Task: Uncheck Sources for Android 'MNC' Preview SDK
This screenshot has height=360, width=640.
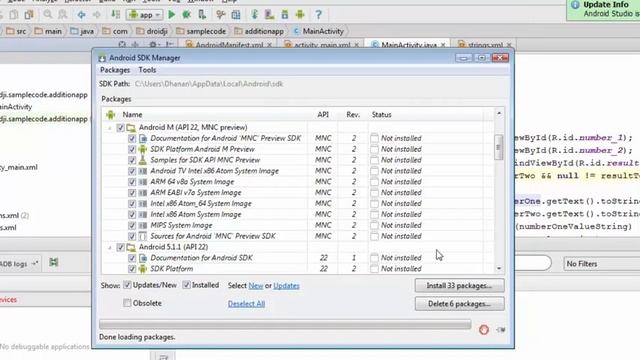Action: (x=132, y=236)
